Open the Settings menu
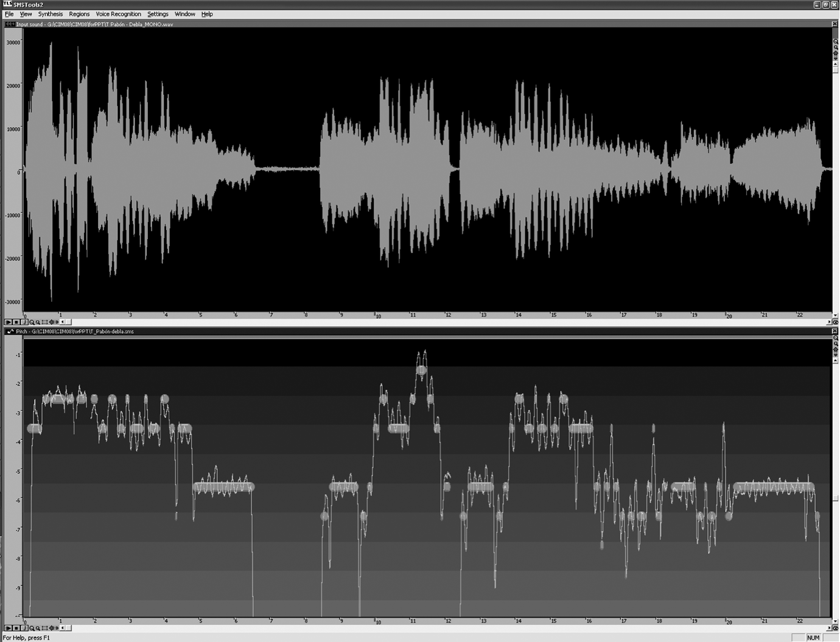 pyautogui.click(x=158, y=14)
